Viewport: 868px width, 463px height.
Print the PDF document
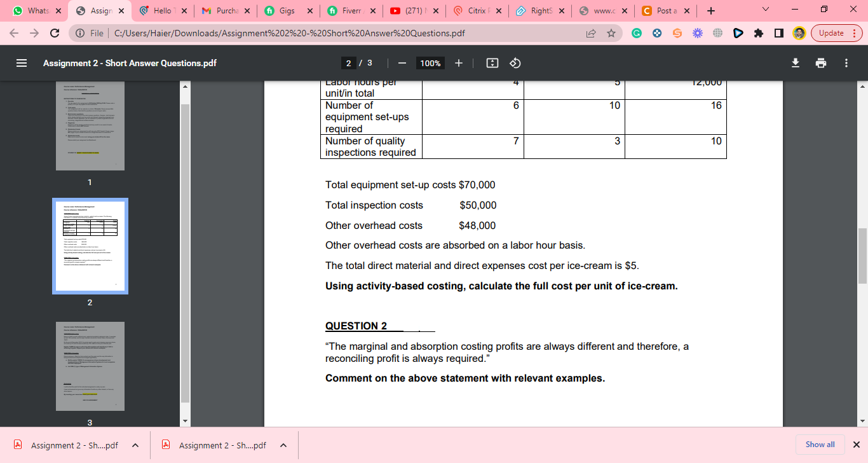tap(821, 63)
